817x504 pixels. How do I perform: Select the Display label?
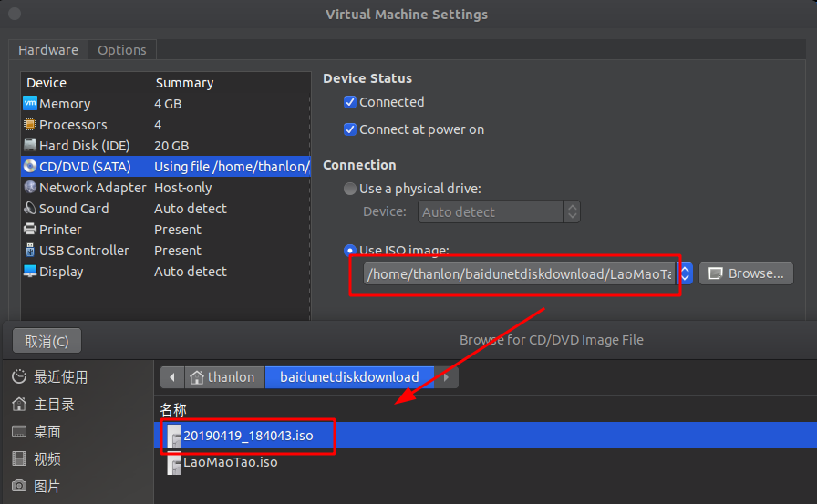tap(61, 272)
